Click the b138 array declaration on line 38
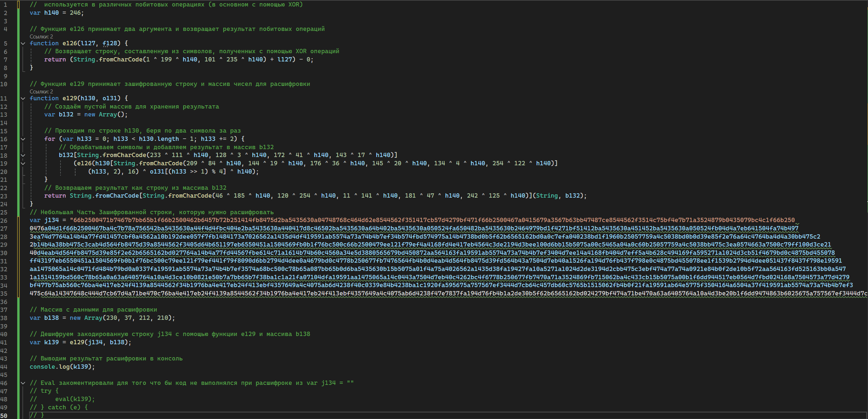Screen dimensions: 868x419 click(102, 318)
